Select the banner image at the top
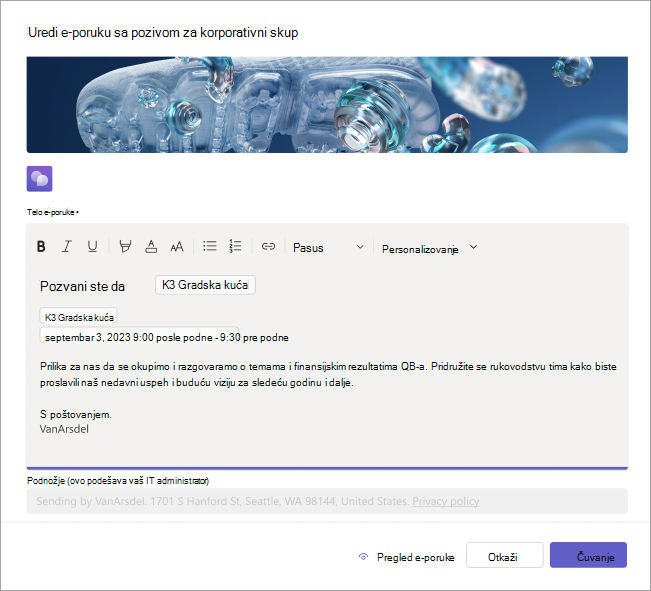 coord(327,105)
